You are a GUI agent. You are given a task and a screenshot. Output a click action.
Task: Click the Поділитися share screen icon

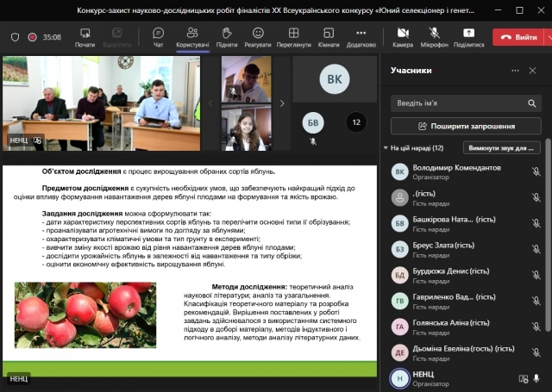468,36
